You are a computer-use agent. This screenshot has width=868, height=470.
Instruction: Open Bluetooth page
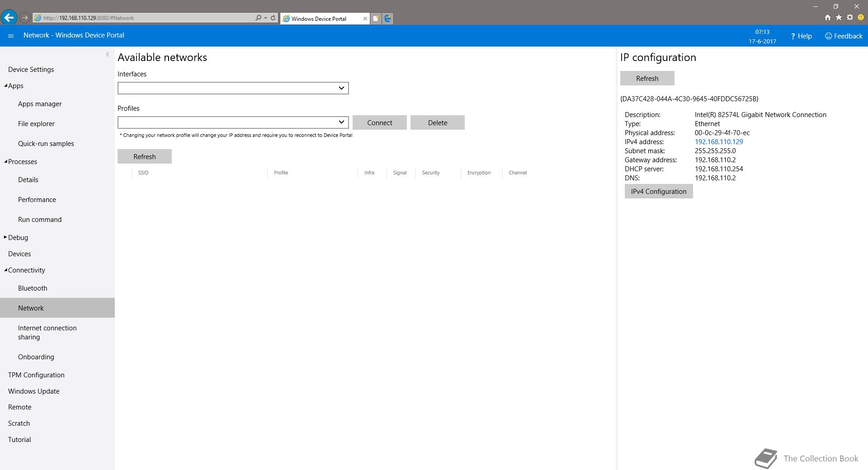coord(33,288)
